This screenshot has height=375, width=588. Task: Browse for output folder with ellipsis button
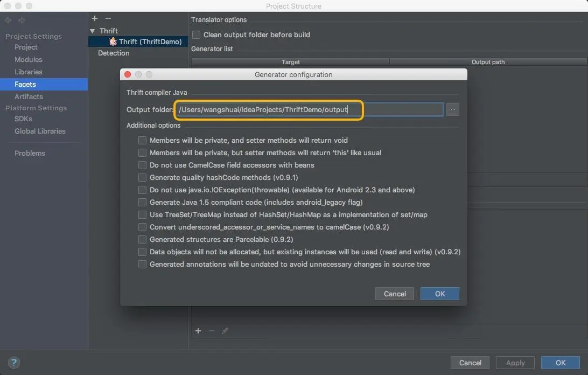(x=453, y=109)
